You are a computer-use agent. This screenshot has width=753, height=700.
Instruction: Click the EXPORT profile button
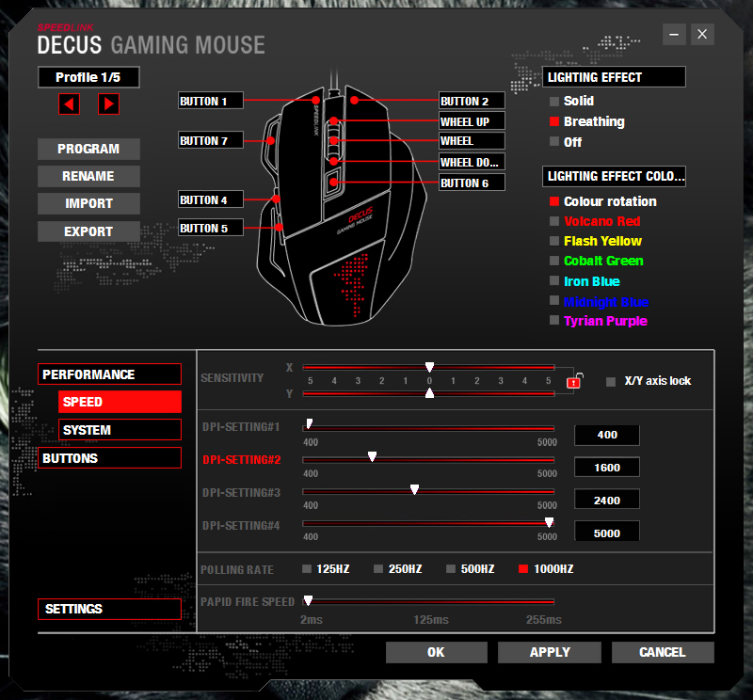click(88, 231)
